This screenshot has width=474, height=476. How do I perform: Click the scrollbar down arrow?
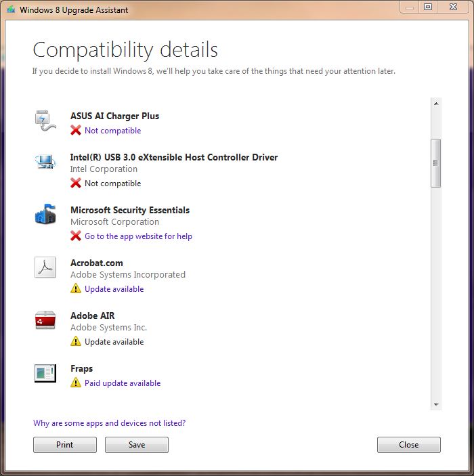click(436, 404)
